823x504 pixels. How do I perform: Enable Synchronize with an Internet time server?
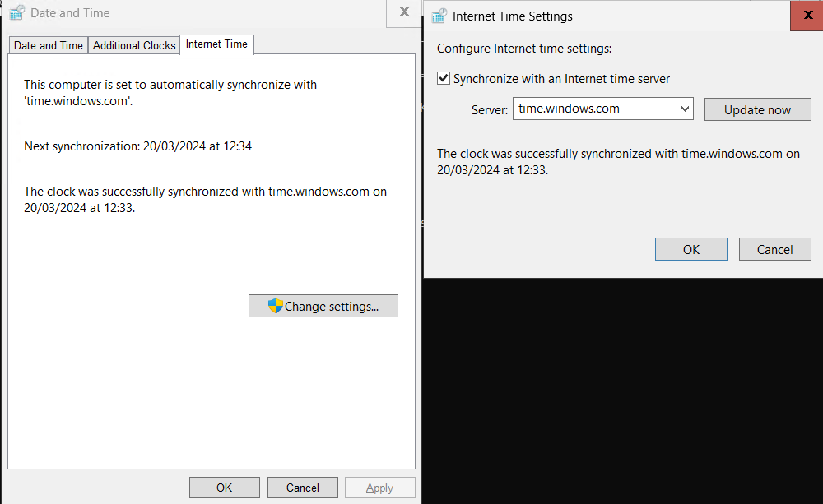click(x=443, y=77)
